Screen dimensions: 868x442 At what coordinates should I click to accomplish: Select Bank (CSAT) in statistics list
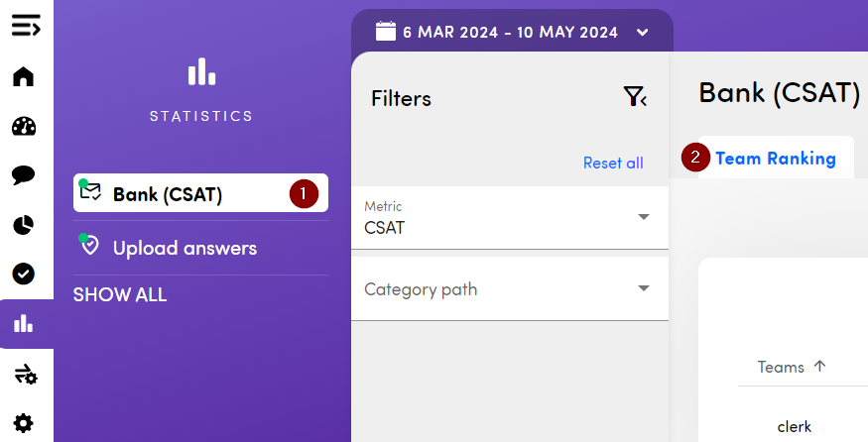point(167,194)
